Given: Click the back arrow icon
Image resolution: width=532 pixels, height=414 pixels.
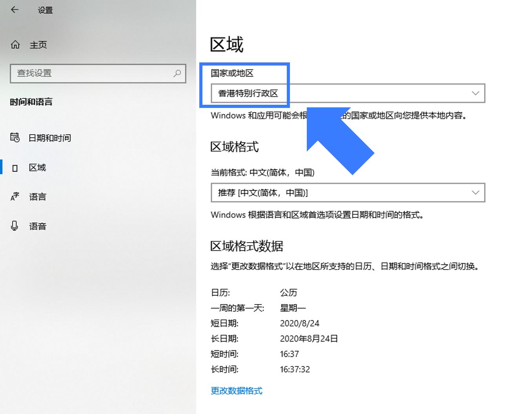Looking at the screenshot, I should [15, 10].
